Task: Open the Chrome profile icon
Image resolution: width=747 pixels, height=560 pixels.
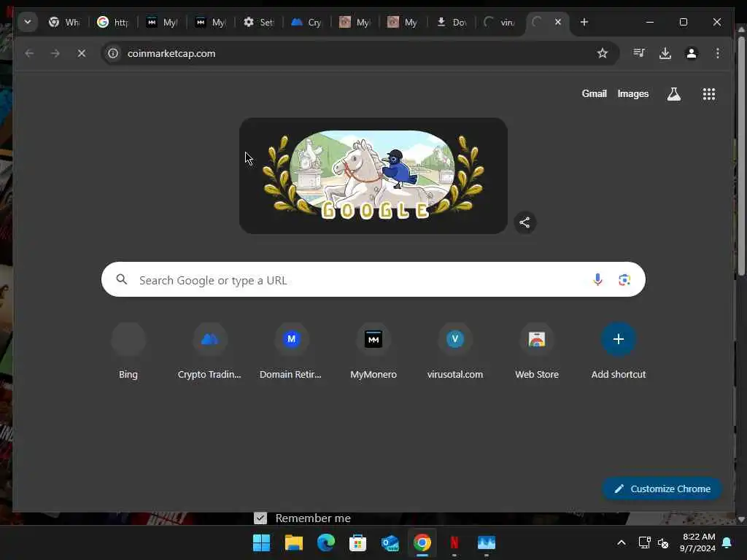Action: pos(692,53)
